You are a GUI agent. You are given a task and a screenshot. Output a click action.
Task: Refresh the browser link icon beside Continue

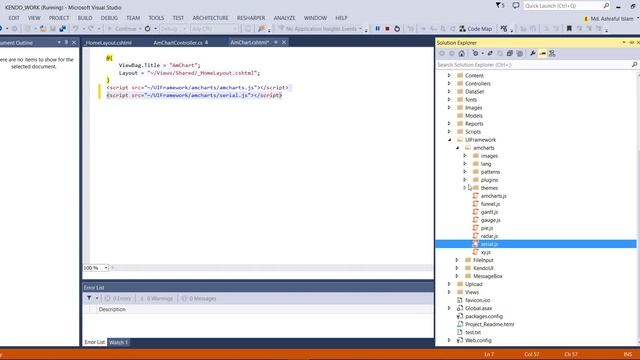coord(148,29)
